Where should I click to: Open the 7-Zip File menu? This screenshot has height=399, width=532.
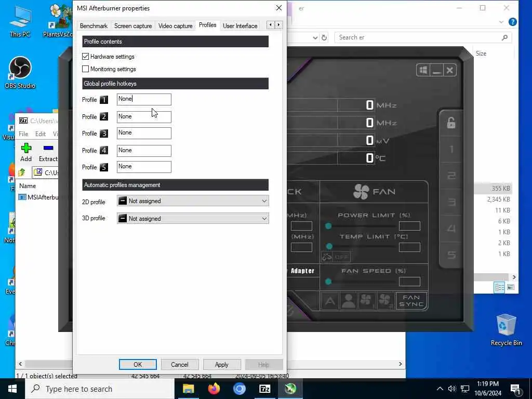click(x=23, y=134)
